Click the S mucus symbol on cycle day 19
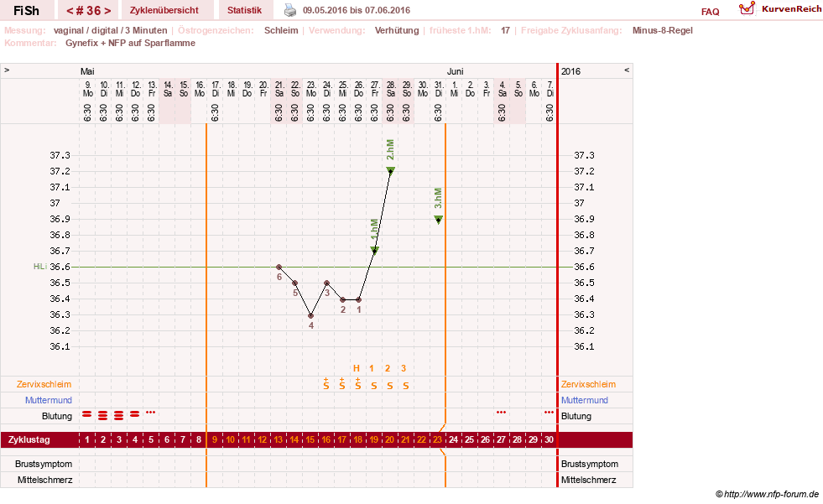Image resolution: width=823 pixels, height=504 pixels. click(373, 386)
